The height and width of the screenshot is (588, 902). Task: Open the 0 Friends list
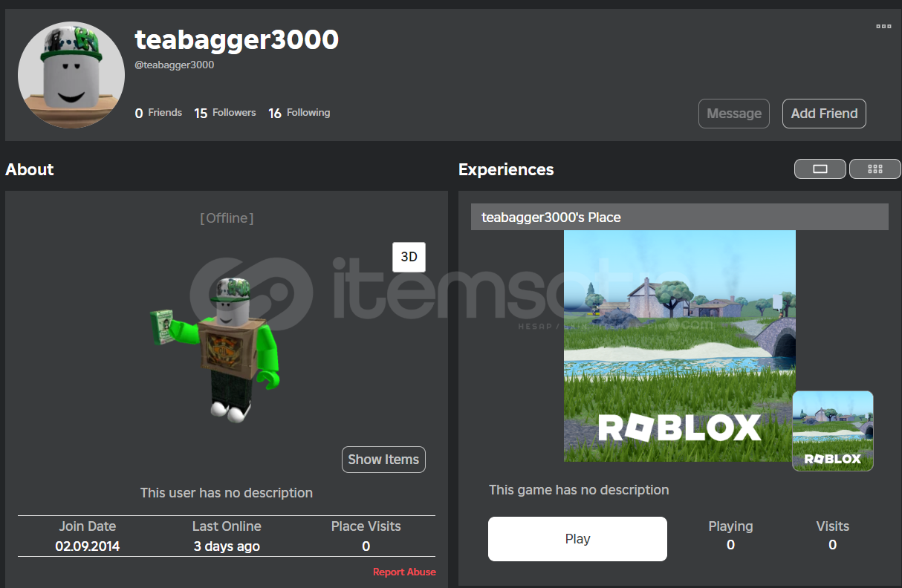click(158, 113)
